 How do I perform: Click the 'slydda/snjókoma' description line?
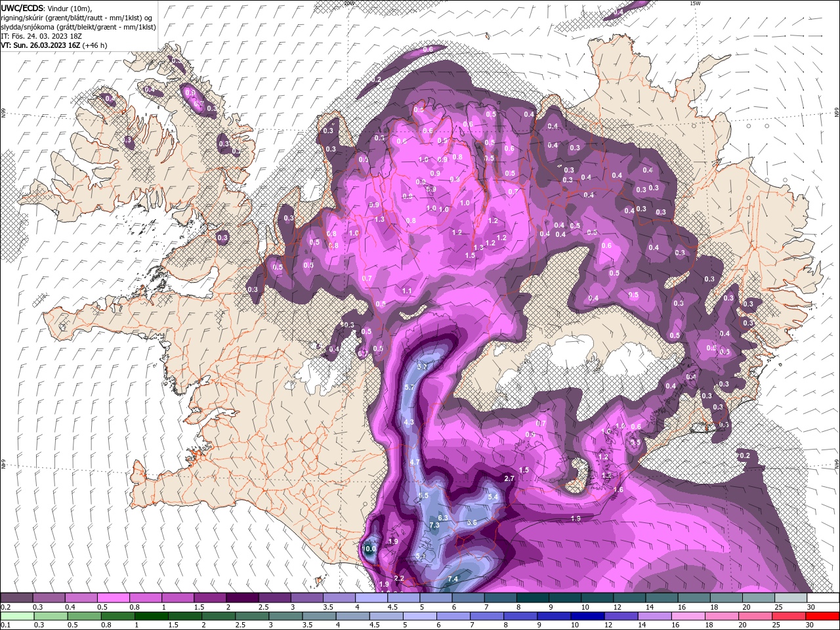coord(78,27)
